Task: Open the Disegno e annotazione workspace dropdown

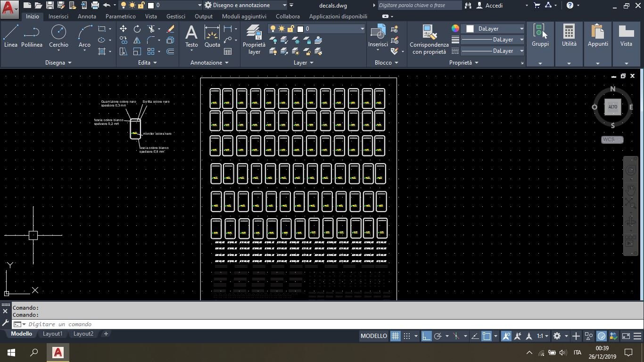Action: [x=245, y=5]
